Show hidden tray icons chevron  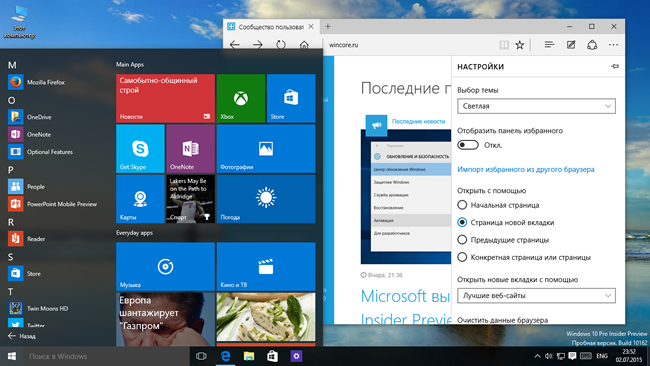(537, 356)
